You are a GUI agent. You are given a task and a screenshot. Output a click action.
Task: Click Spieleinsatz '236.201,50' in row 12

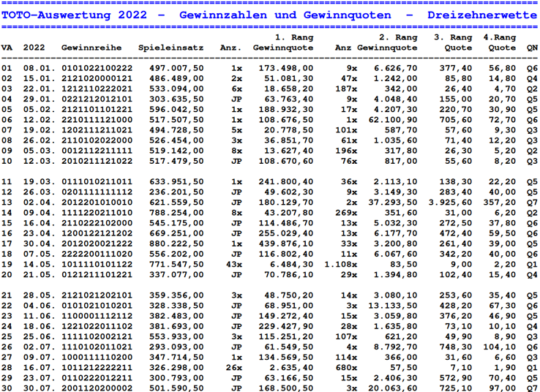[176, 192]
